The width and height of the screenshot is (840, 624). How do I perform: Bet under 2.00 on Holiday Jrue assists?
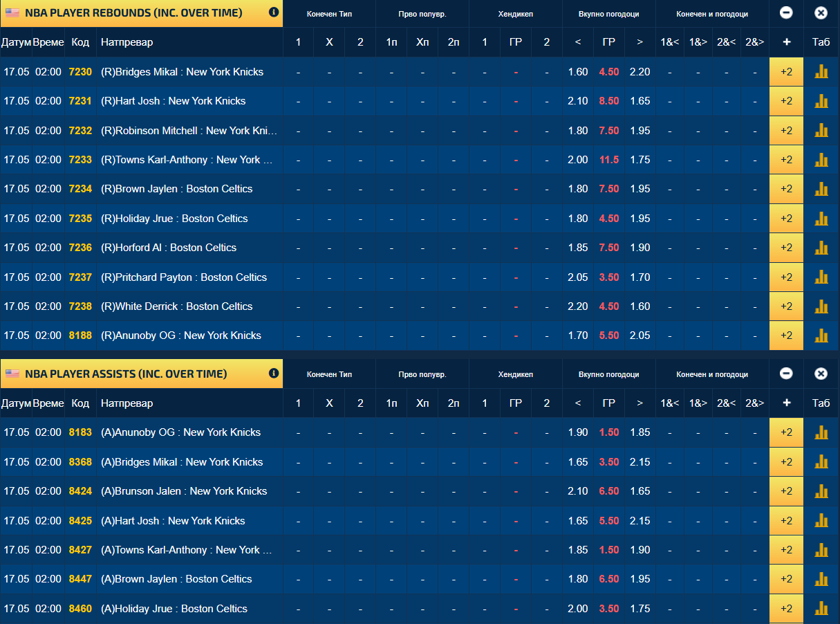(x=578, y=609)
